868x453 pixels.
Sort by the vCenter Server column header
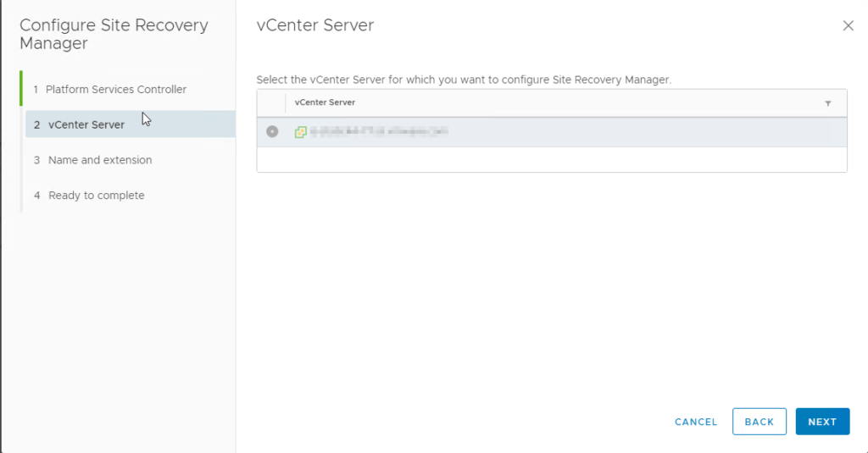coord(325,102)
